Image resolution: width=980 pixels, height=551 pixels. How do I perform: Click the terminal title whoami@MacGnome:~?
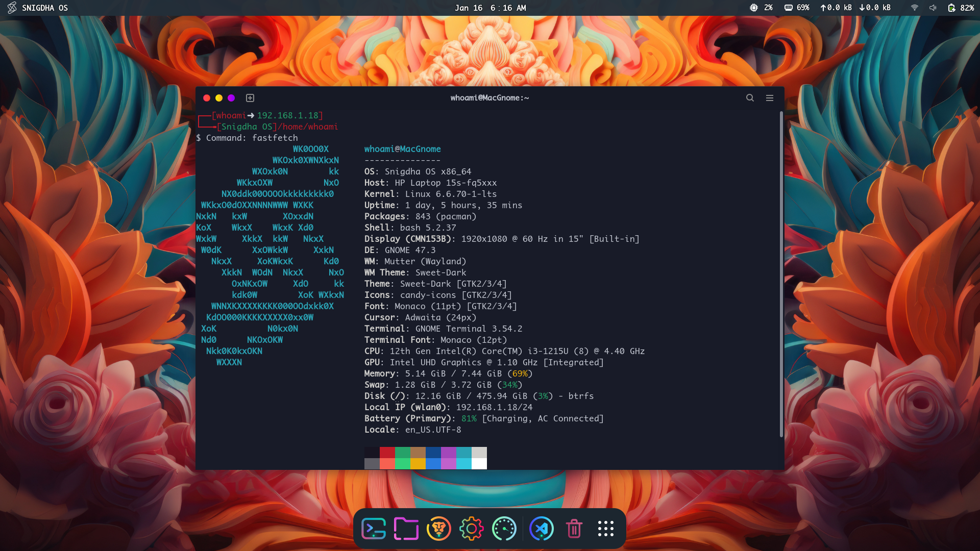coord(489,98)
